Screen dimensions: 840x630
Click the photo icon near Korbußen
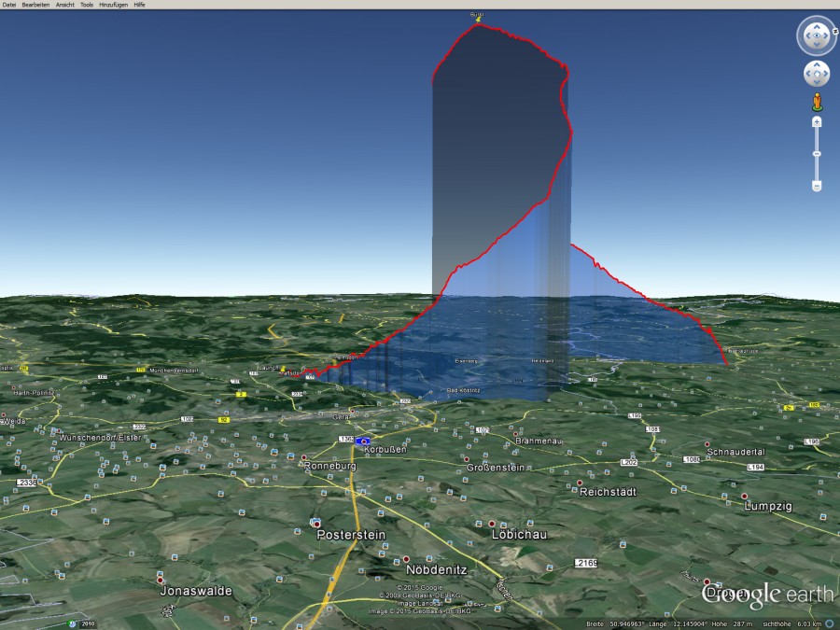pyautogui.click(x=363, y=441)
